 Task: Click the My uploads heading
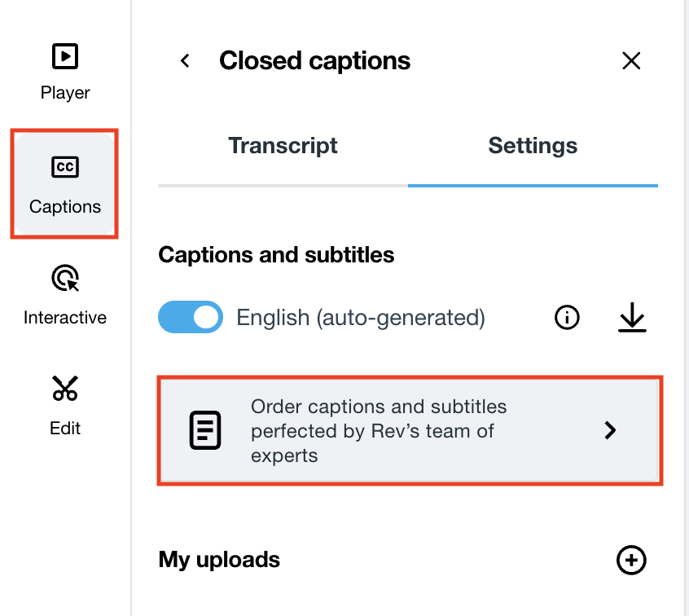pyautogui.click(x=218, y=560)
